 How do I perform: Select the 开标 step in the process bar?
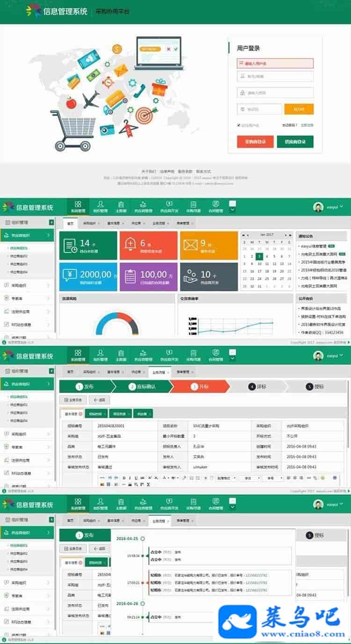pos(200,387)
